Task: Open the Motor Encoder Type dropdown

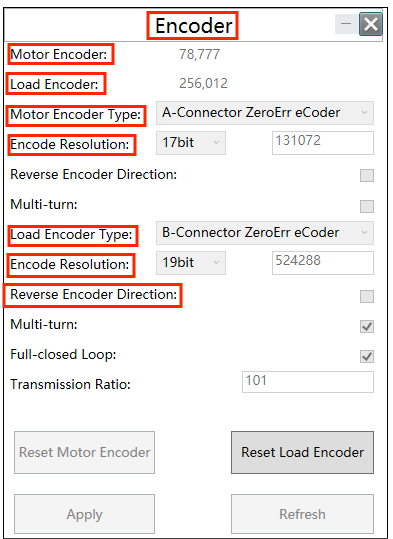Action: (x=265, y=113)
